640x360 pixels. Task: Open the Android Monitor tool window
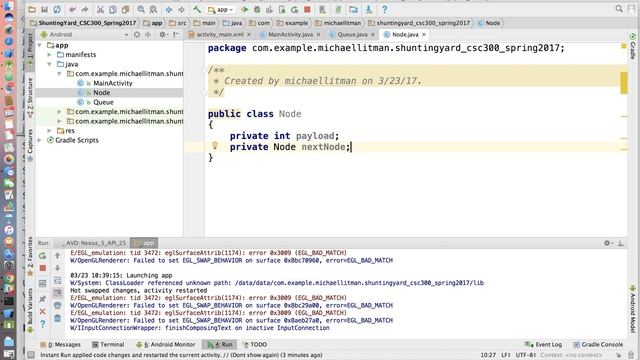(165, 345)
